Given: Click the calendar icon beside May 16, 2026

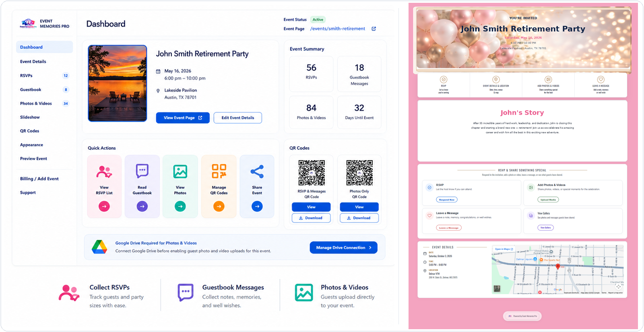Looking at the screenshot, I should pos(158,71).
